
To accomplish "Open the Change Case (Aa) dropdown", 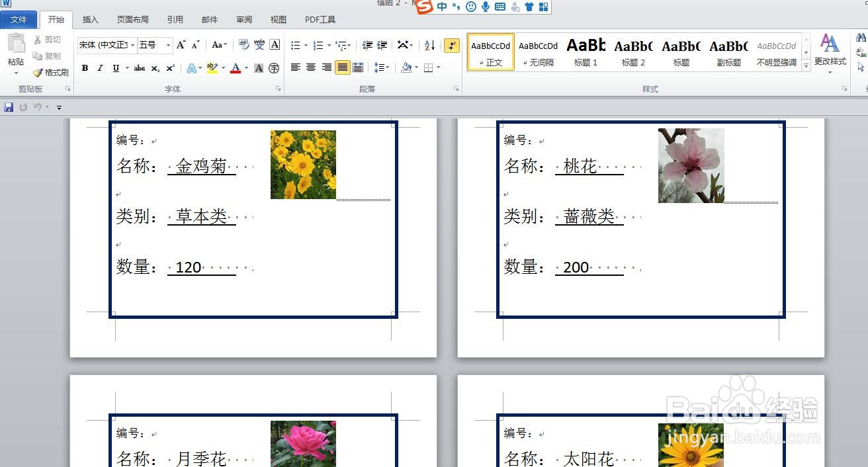I will coord(219,45).
